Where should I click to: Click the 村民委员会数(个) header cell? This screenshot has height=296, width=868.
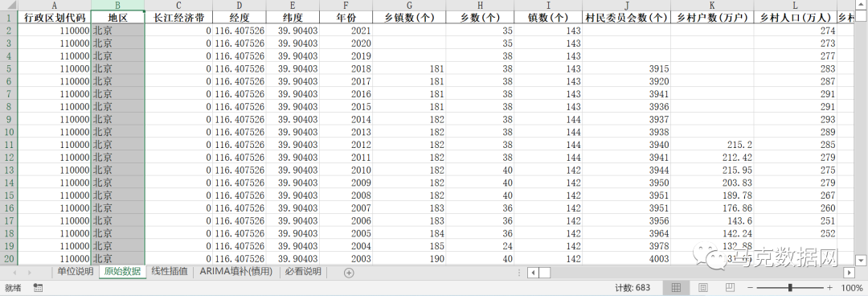tap(627, 17)
